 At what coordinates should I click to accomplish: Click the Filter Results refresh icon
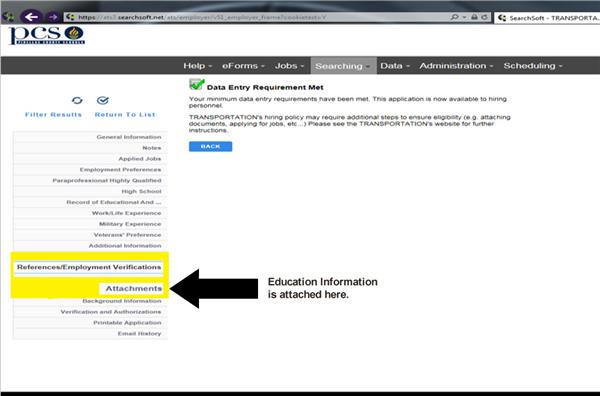(x=77, y=100)
